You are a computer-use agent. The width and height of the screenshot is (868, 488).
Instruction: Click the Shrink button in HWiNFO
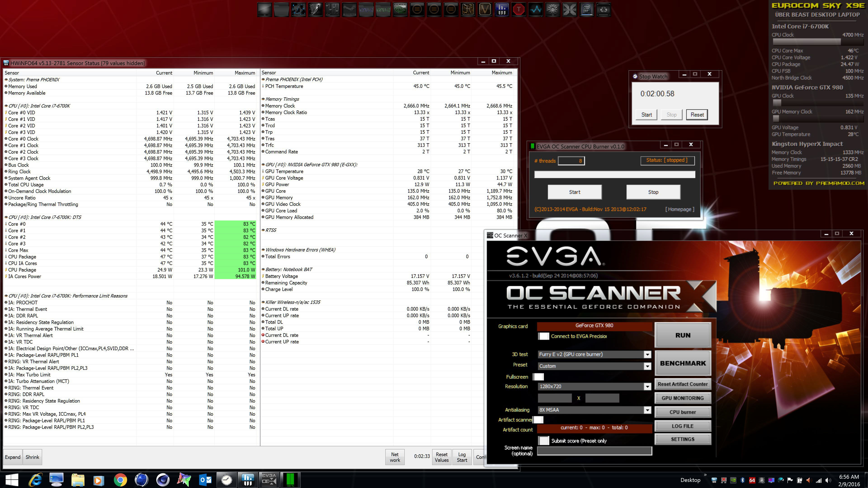(x=32, y=457)
